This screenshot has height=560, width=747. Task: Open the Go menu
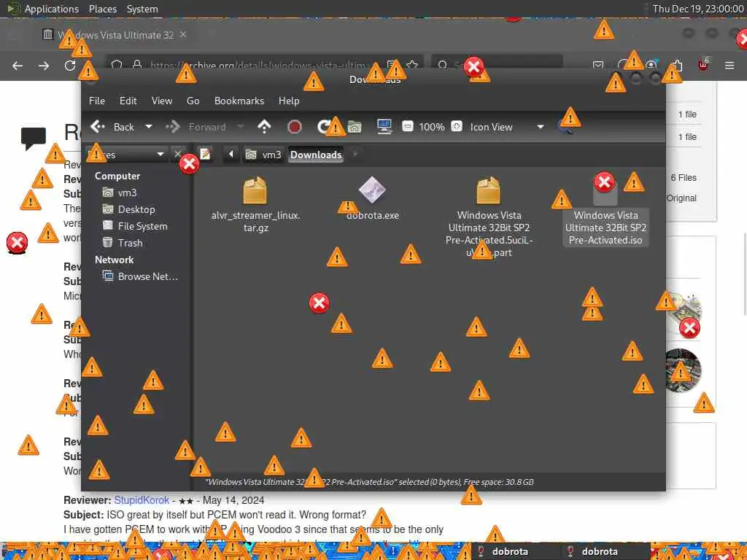193,101
